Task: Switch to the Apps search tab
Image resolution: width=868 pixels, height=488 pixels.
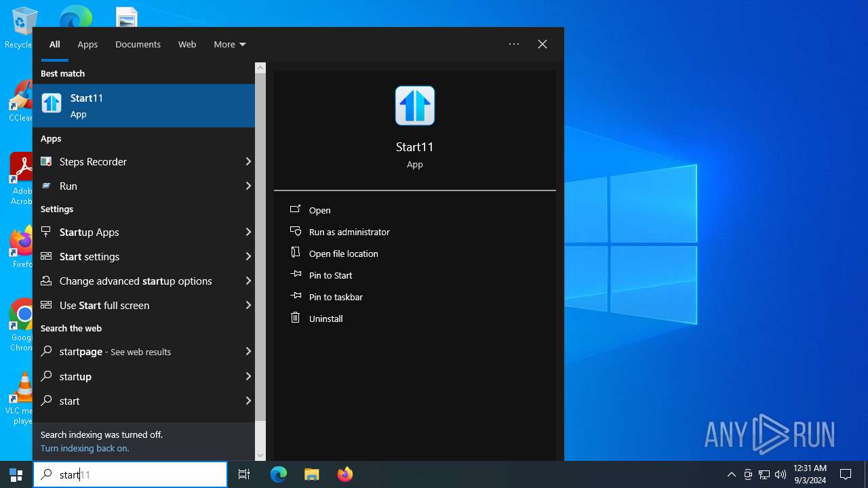Action: (x=87, y=44)
